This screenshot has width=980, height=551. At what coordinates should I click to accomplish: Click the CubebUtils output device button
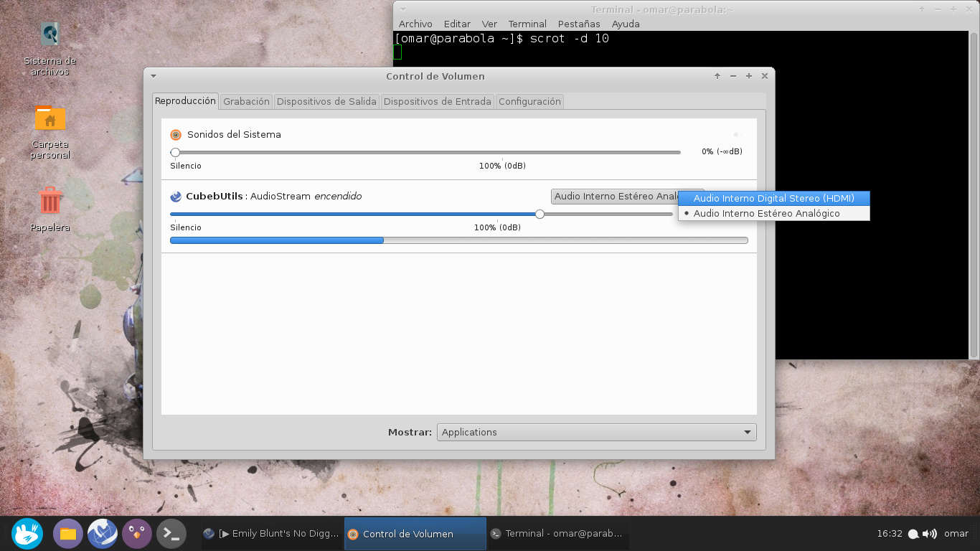point(616,196)
